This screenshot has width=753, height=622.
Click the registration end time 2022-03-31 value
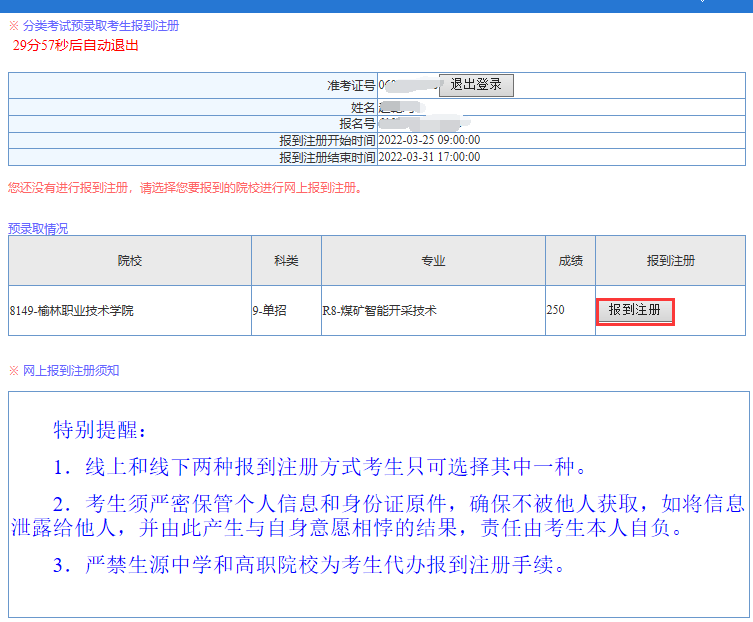430,157
